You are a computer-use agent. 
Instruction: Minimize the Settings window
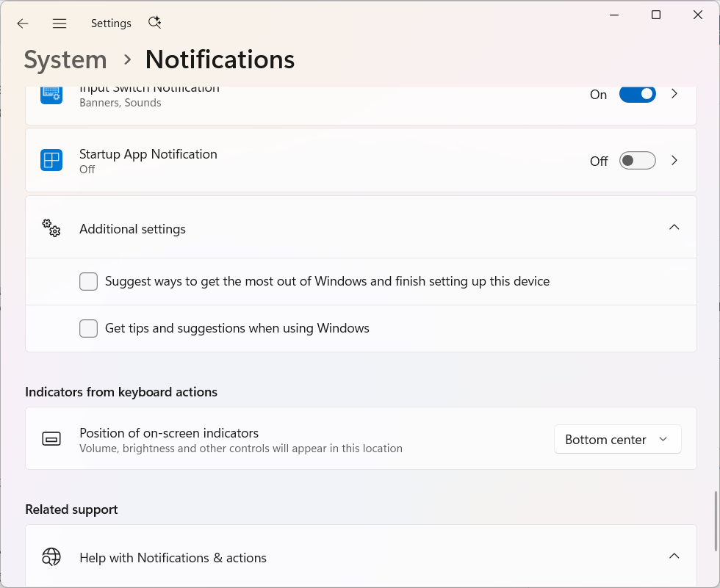tap(614, 15)
